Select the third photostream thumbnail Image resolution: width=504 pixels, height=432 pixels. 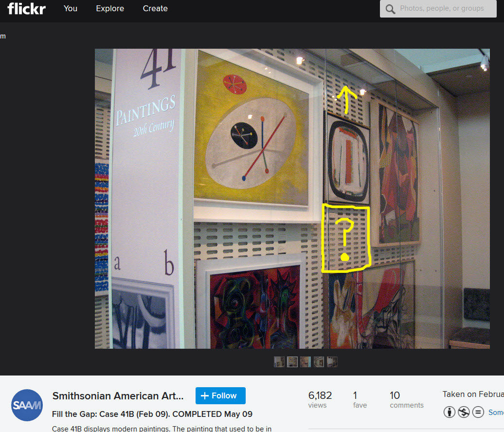coord(306,362)
